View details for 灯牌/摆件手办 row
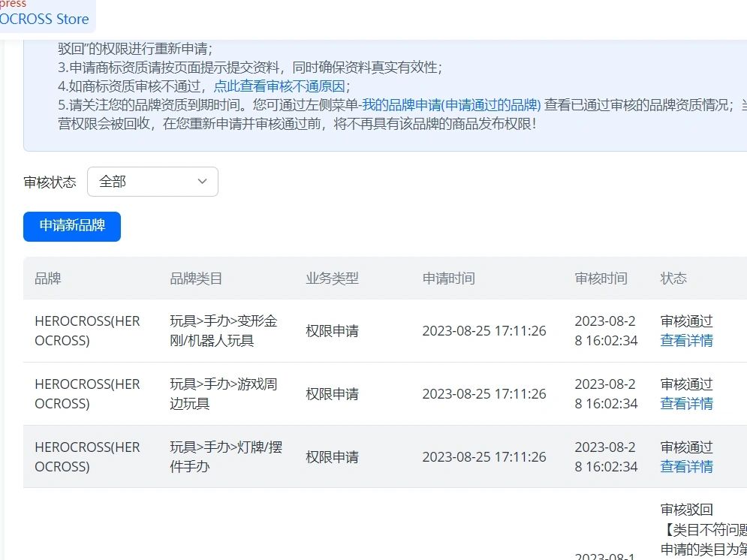This screenshot has width=747, height=560. [x=686, y=466]
